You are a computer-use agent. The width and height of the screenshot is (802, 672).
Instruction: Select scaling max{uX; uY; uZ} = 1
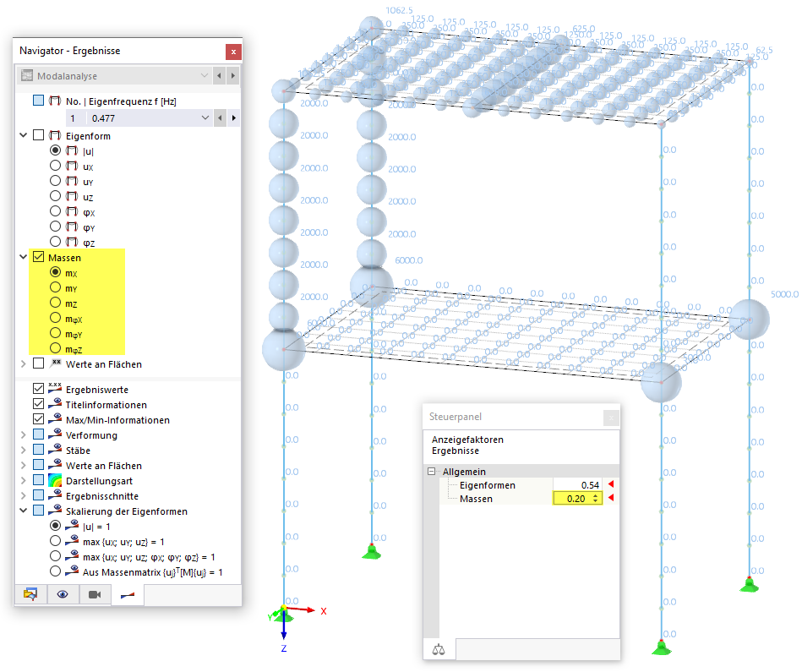click(x=55, y=541)
